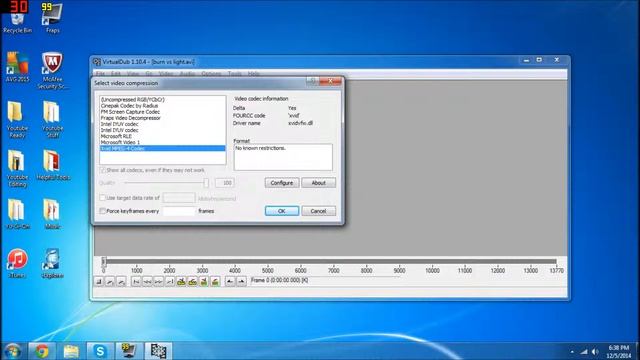
Task: Open Skype from the taskbar
Action: coord(100,351)
